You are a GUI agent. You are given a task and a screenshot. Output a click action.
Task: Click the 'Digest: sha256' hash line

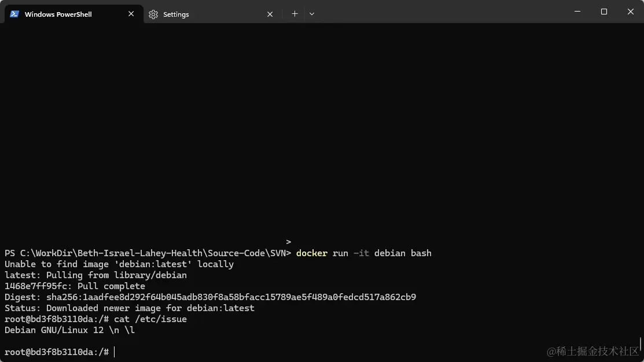(210, 297)
